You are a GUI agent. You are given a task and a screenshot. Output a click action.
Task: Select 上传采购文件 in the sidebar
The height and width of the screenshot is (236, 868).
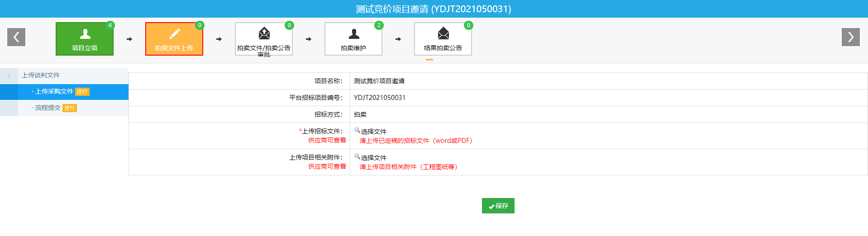(x=54, y=92)
